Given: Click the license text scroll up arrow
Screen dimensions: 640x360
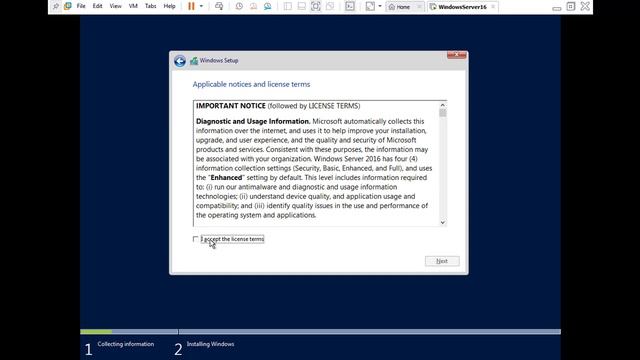Looking at the screenshot, I should (442, 105).
